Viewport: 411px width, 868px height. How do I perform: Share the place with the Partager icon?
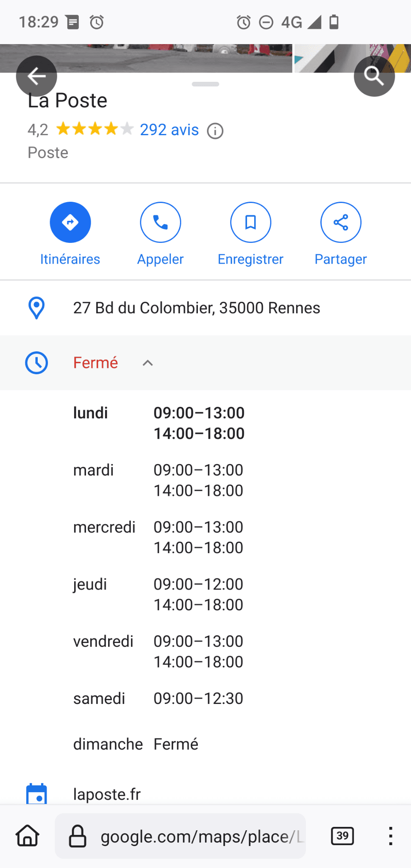pyautogui.click(x=341, y=223)
